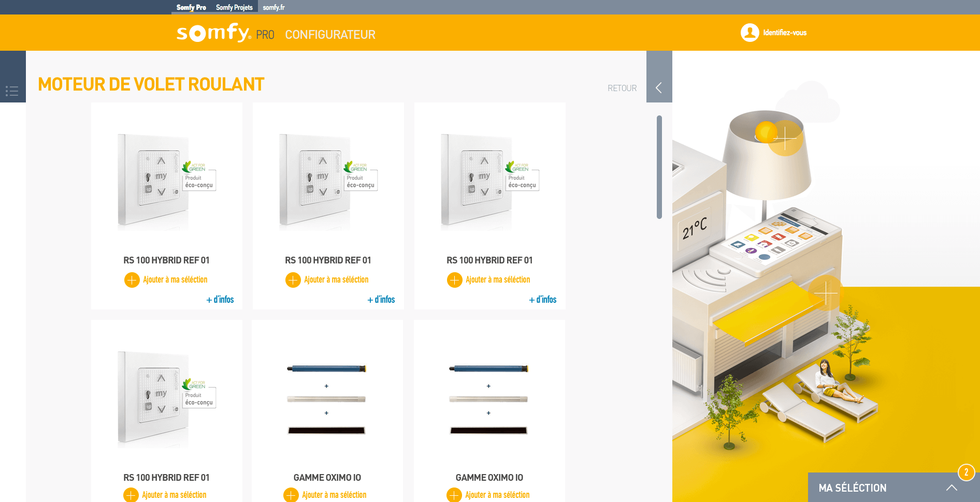Click plus icon of fourth RS 100 HYBRID card
980x502 pixels.
[131, 495]
